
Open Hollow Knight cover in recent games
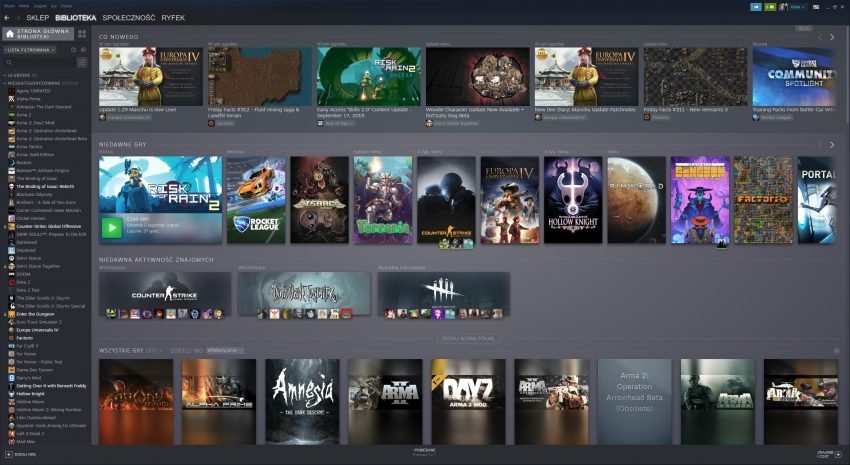[573, 200]
